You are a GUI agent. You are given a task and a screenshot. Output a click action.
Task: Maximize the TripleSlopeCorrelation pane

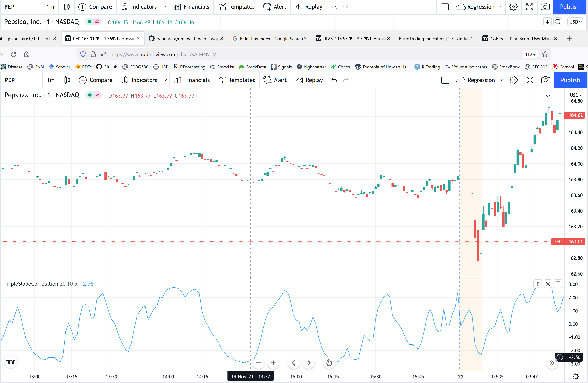[x=558, y=284]
